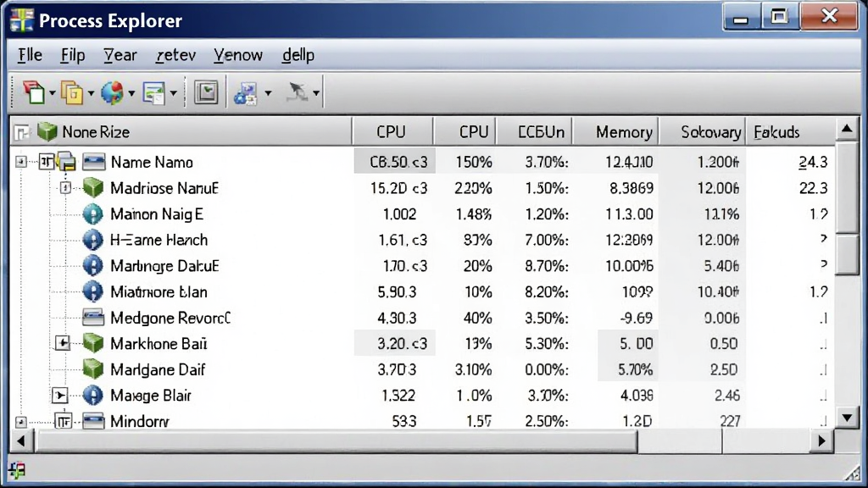Image resolution: width=868 pixels, height=488 pixels.
Task: Click the horizontal scrollbar thumb
Action: click(336, 441)
